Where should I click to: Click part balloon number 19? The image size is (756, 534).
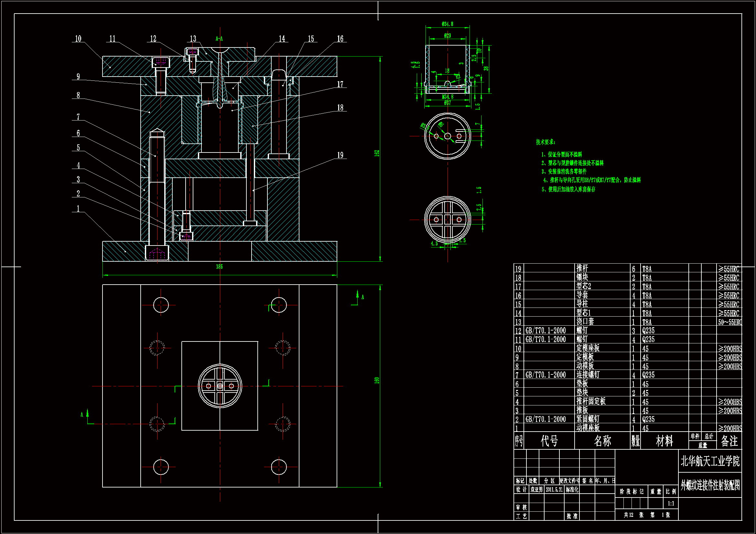pyautogui.click(x=340, y=155)
